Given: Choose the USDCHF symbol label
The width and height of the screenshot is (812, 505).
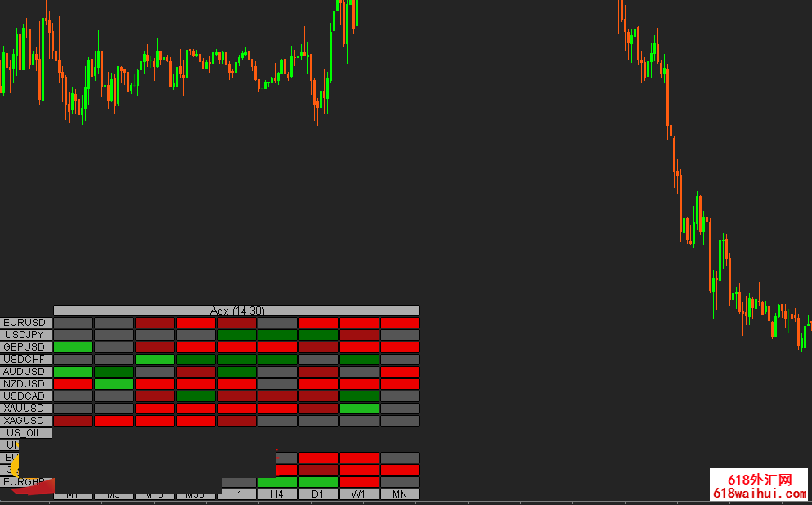Looking at the screenshot, I should 25,360.
